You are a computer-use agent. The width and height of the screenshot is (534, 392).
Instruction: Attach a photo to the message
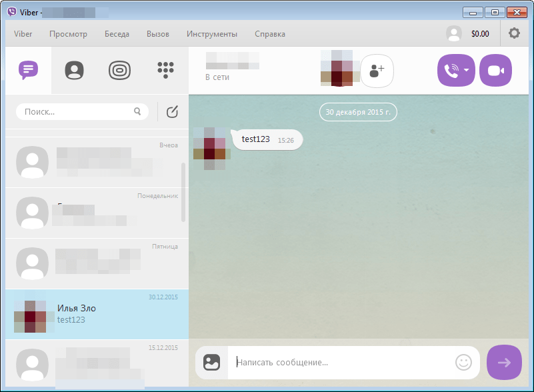212,362
